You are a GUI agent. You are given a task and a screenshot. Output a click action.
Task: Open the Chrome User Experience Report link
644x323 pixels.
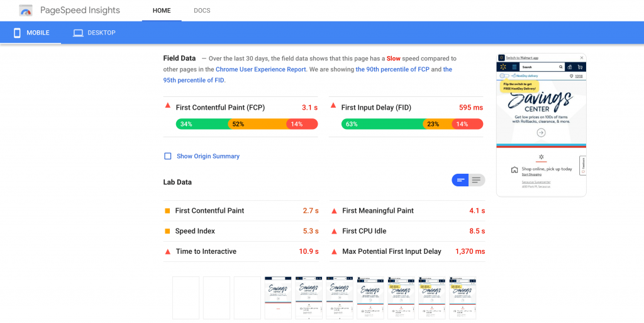pos(260,69)
